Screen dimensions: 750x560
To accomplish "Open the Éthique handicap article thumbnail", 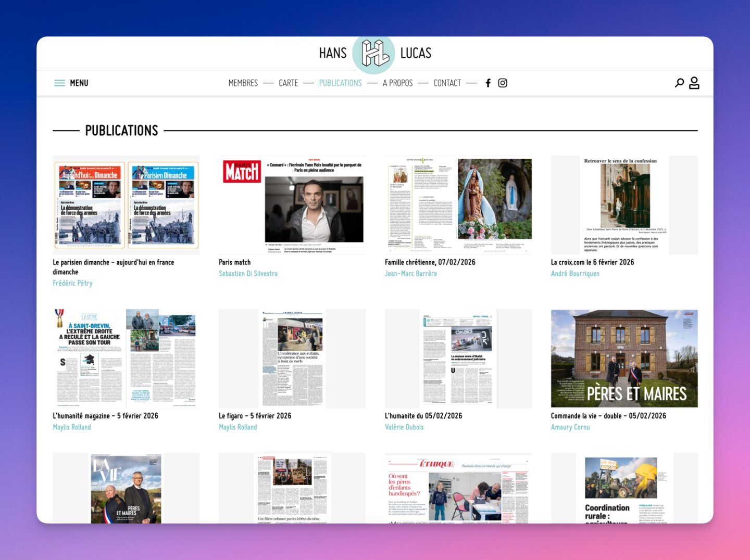I will click(x=458, y=488).
